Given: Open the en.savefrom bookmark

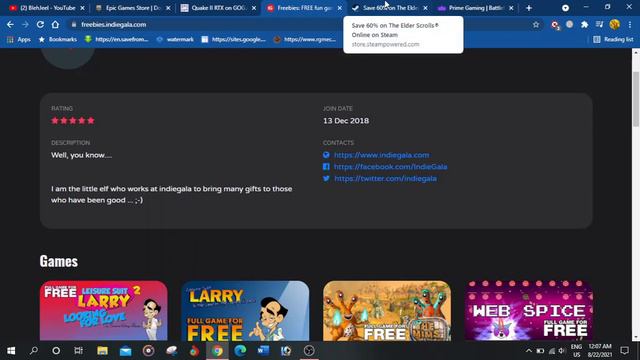Looking at the screenshot, I should 117,40.
